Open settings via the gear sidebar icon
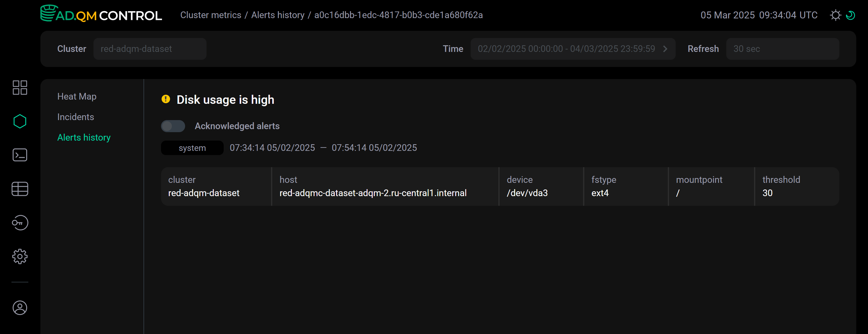868x334 pixels. point(20,256)
